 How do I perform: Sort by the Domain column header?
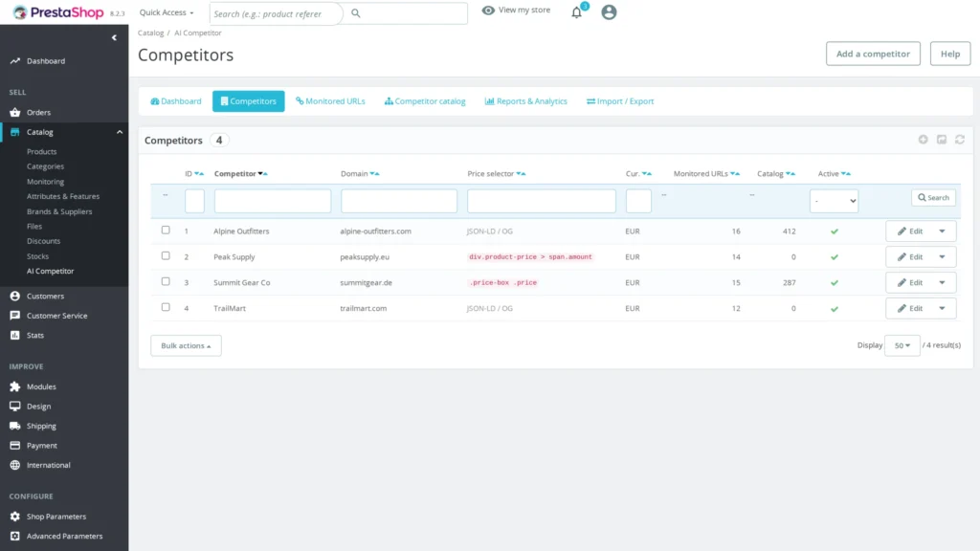pyautogui.click(x=354, y=174)
